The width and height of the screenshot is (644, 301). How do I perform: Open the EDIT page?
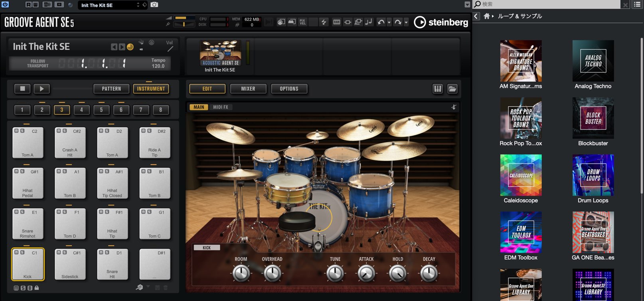point(207,89)
